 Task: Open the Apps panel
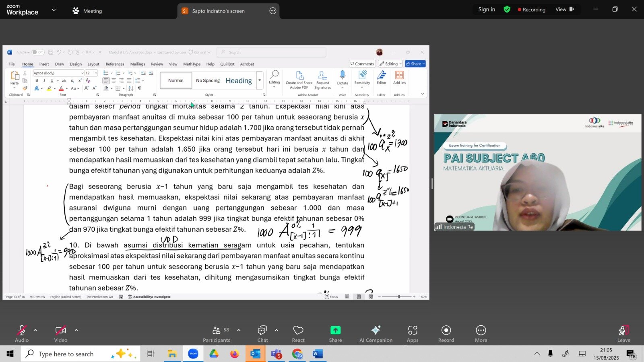click(x=413, y=331)
